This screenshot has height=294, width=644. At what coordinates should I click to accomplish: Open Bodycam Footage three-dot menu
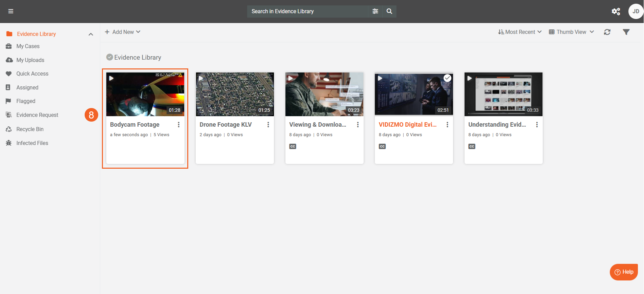(179, 125)
